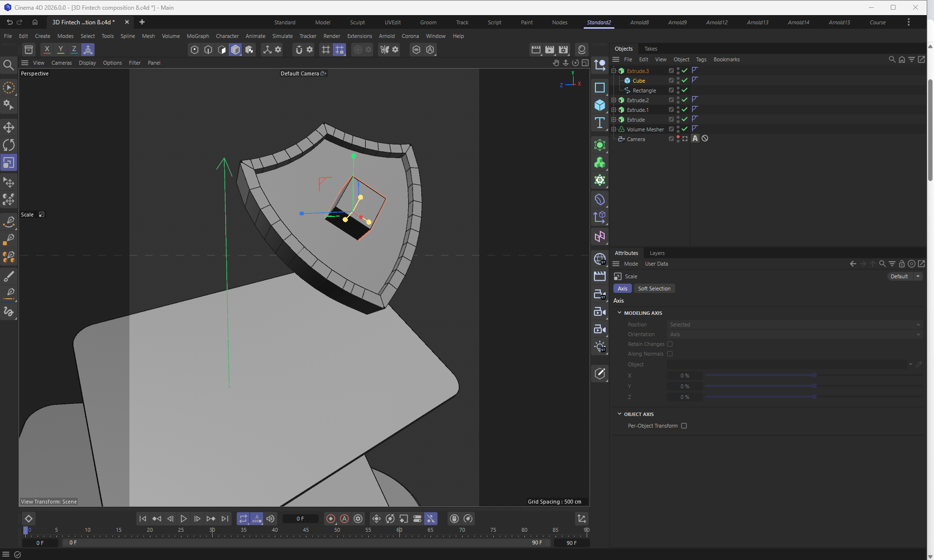Select the Move tool in left toolbar
Screen dimensions: 934x560
tap(9, 127)
